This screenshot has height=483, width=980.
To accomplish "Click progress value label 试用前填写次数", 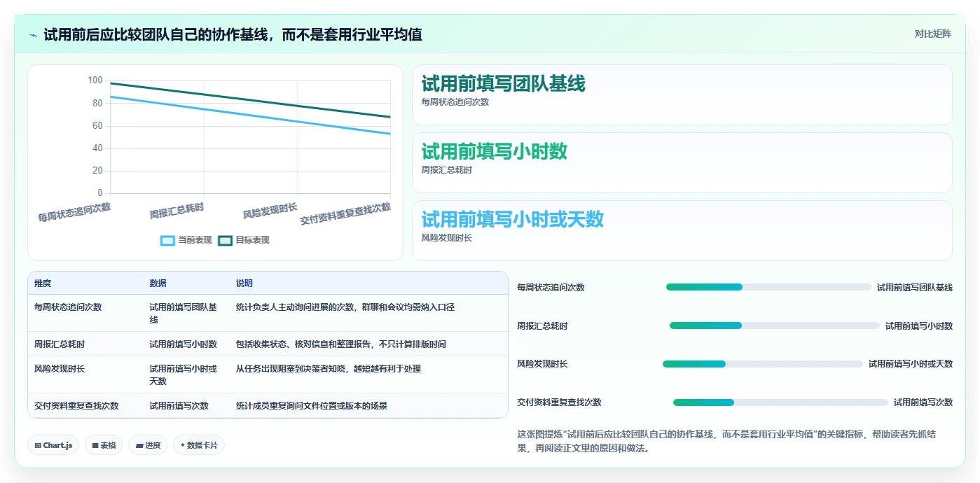I will [x=923, y=402].
